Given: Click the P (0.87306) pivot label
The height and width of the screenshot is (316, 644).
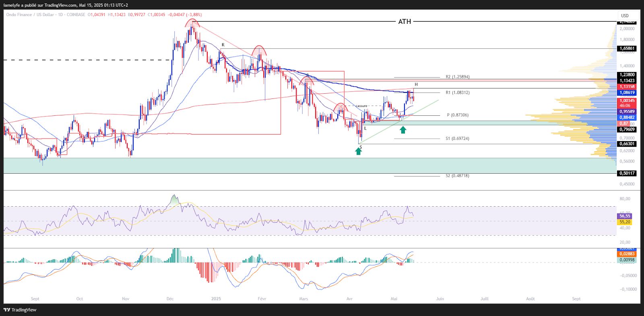Looking at the screenshot, I should 457,115.
